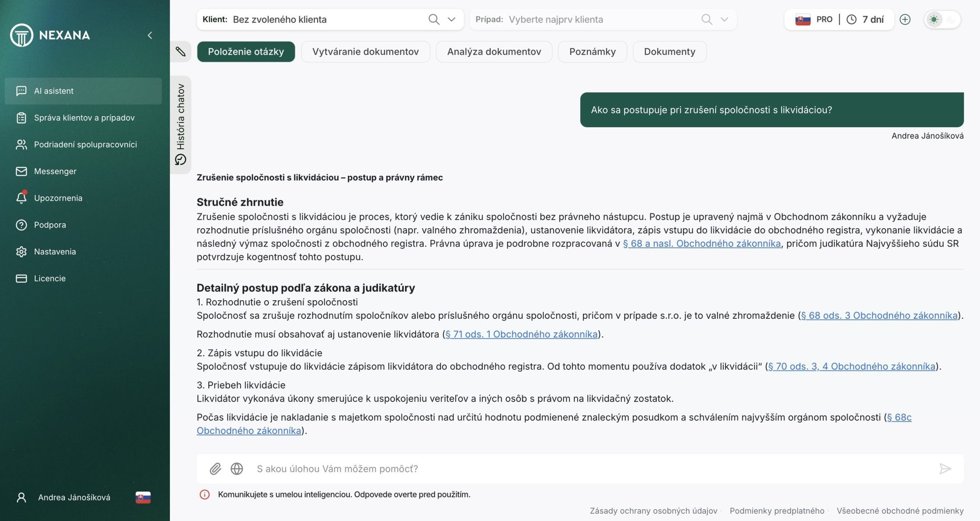Click the client search magnifier icon
Screen dimensions: 980x521
(433, 19)
